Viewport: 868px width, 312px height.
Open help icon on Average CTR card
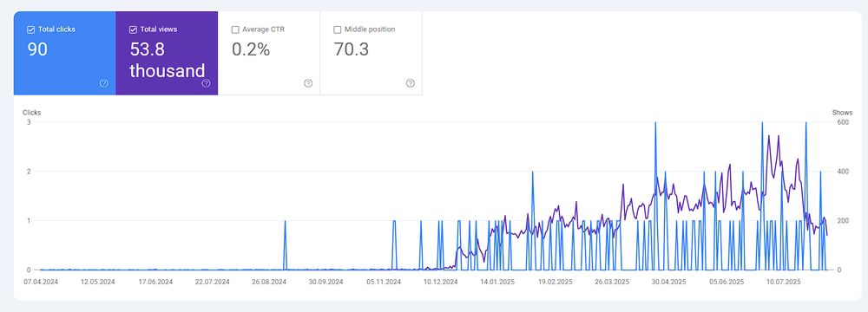pyautogui.click(x=308, y=83)
